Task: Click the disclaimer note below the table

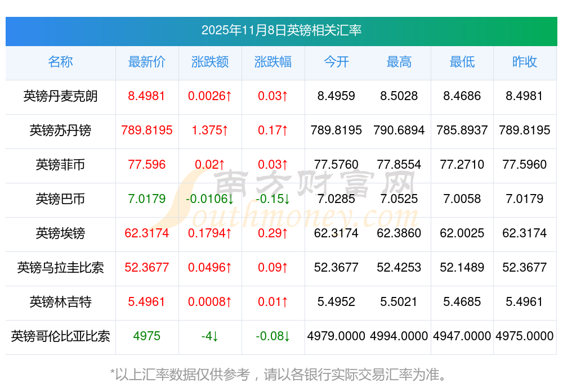Action: click(279, 375)
